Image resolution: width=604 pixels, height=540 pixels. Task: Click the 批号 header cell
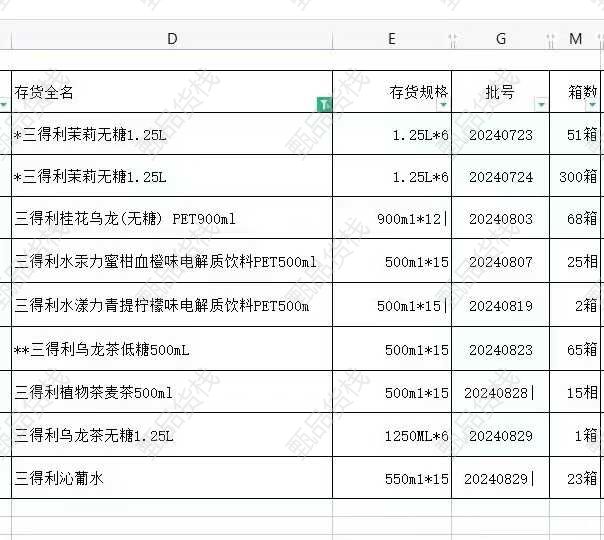(x=500, y=92)
